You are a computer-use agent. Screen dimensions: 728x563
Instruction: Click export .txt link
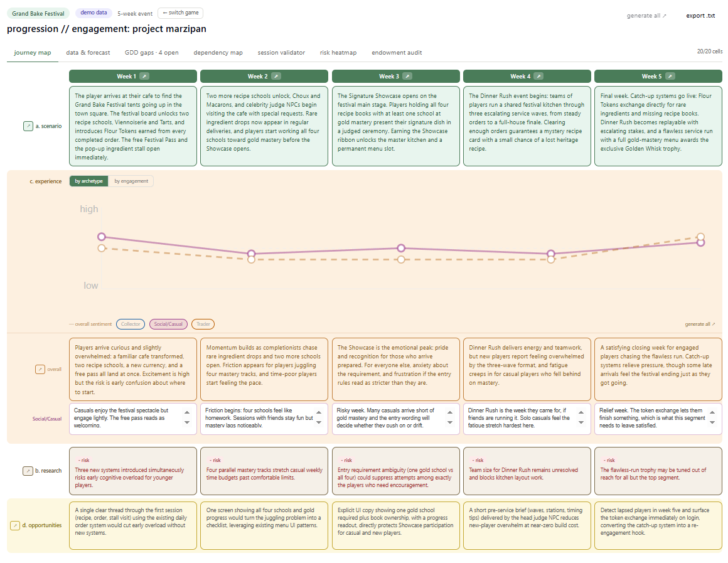700,16
